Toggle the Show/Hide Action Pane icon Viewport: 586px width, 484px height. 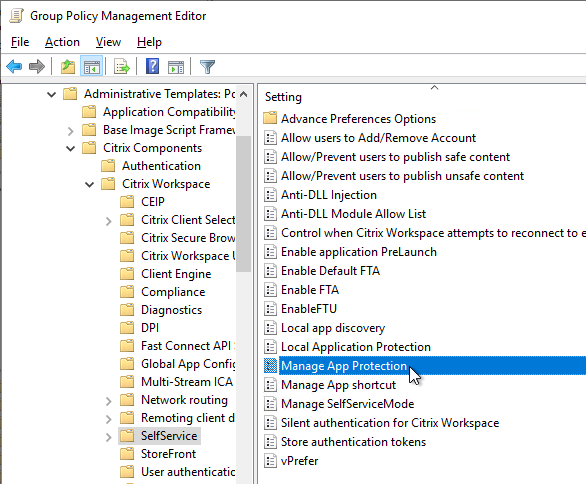pyautogui.click(x=176, y=67)
